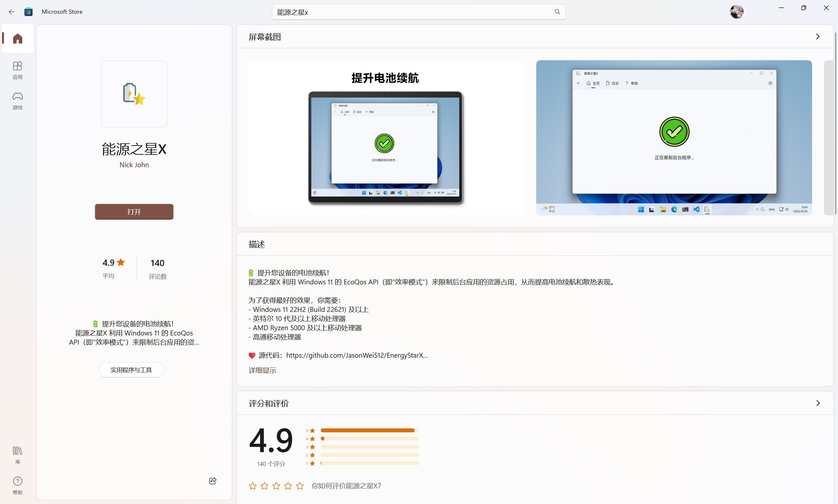Rate the app one star
This screenshot has height=504, width=838.
coord(253,486)
